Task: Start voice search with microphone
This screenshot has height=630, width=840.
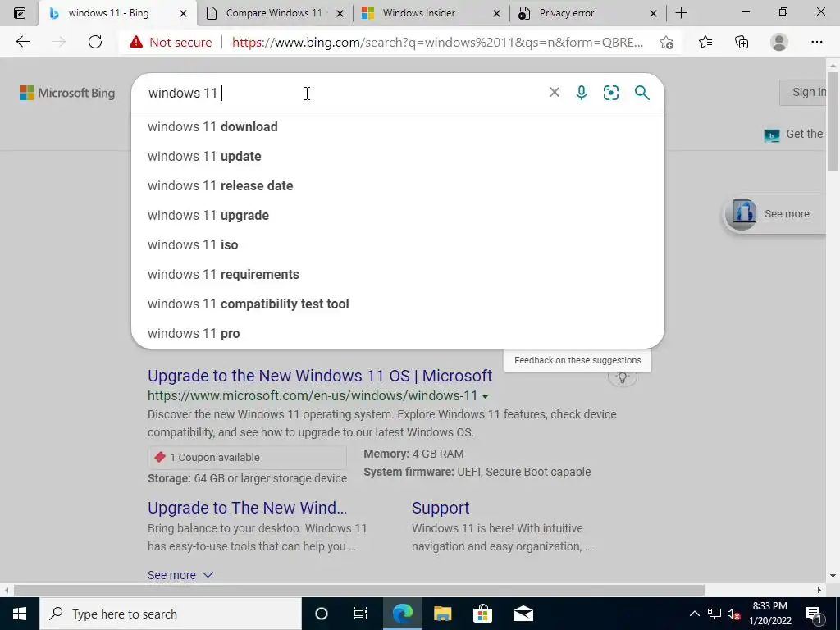Action: pyautogui.click(x=582, y=93)
